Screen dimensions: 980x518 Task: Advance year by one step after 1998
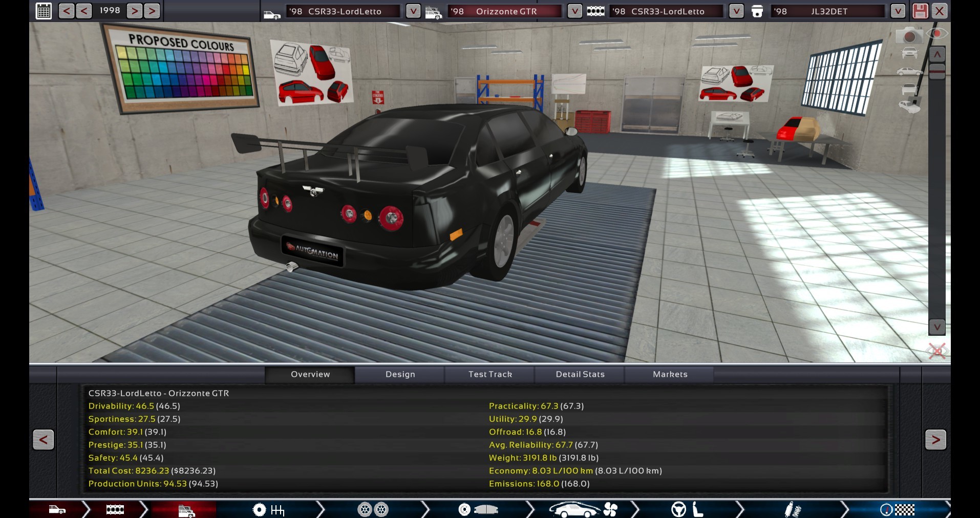click(134, 11)
